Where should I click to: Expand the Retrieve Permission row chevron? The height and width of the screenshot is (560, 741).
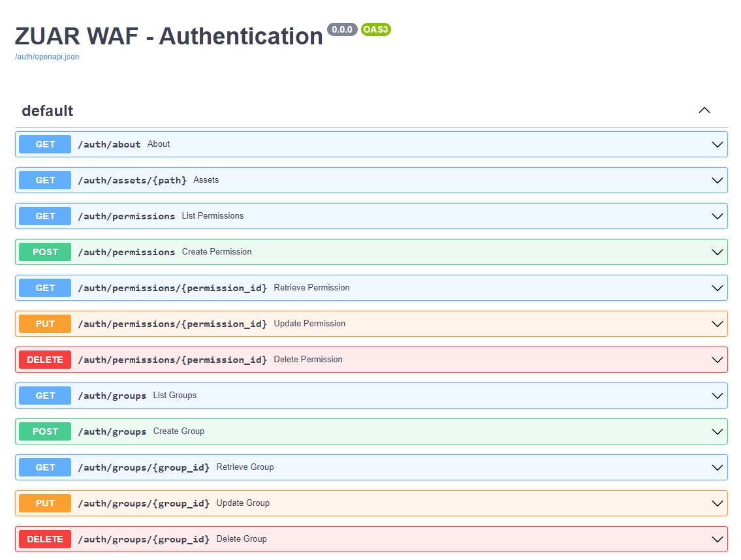pyautogui.click(x=717, y=288)
